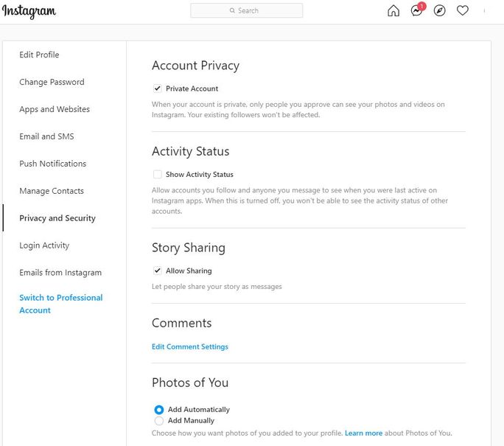Viewport: 504px width, 446px height.
Task: Click the Instagram logo
Action: [x=29, y=11]
